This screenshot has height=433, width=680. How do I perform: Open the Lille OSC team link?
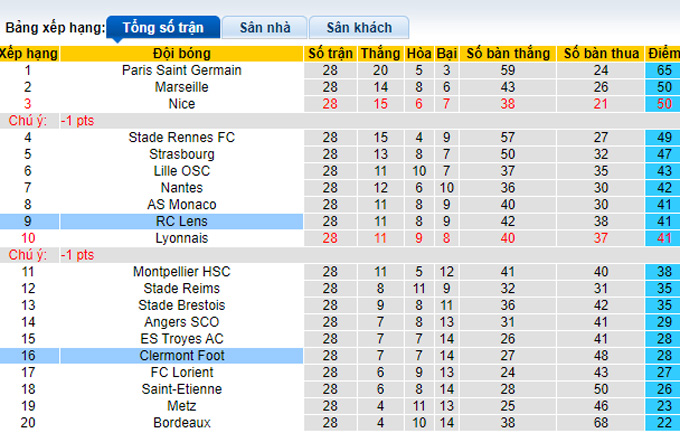182,171
